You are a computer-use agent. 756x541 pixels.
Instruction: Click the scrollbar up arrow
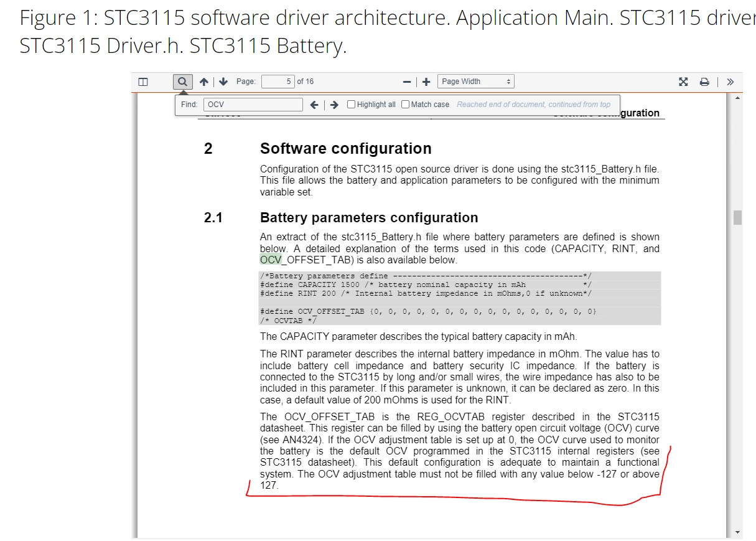coord(738,98)
